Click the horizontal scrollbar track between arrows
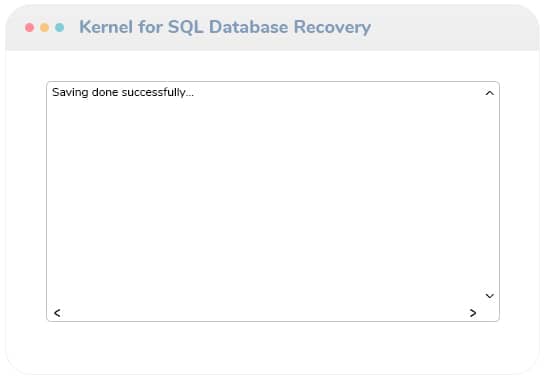The image size is (545, 380). click(x=265, y=313)
